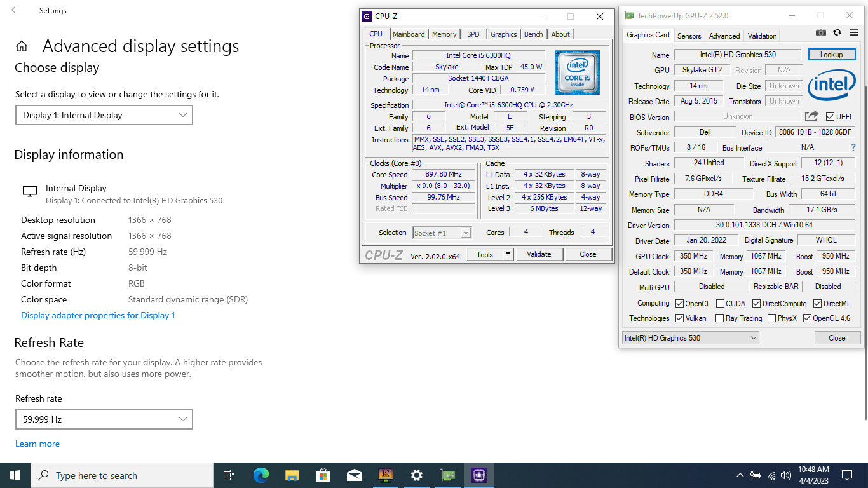Open the Tools dropdown arrow in CPU-Z
Viewport: 868px width, 488px height.
click(x=508, y=254)
